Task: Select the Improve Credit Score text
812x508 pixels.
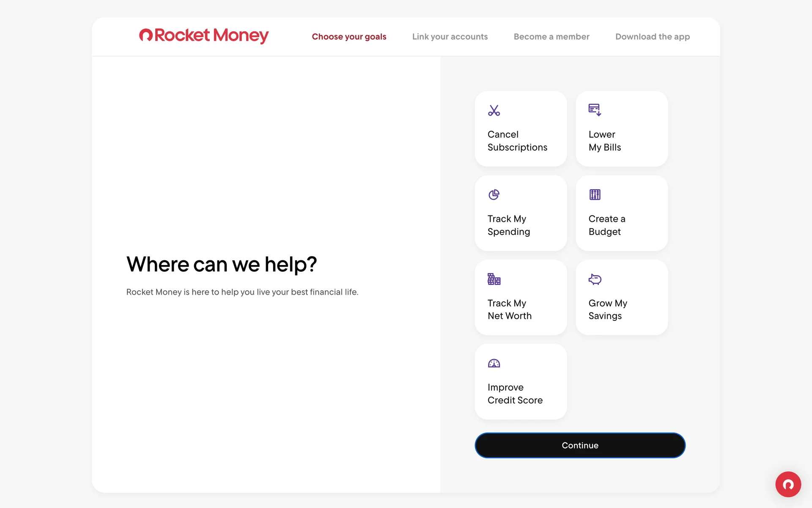Action: click(515, 394)
